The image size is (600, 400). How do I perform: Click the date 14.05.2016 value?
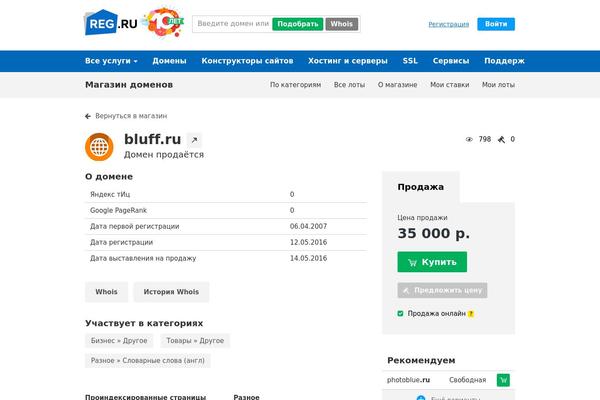click(x=308, y=258)
